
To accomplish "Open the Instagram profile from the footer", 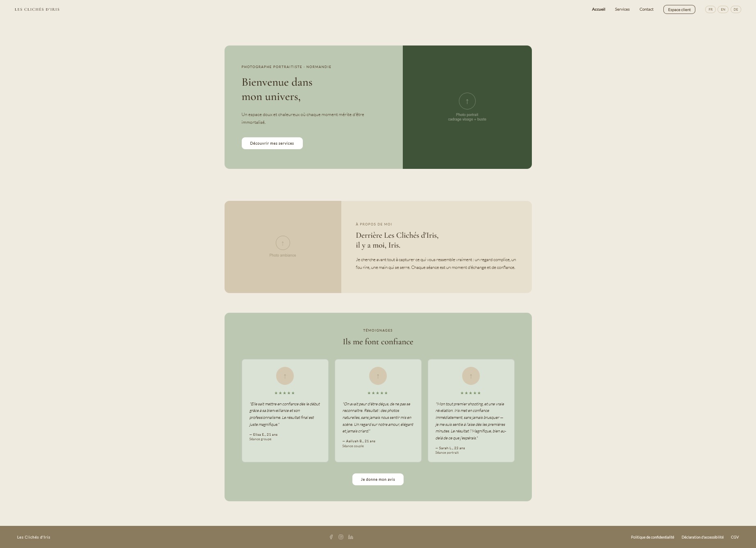I will 341,537.
